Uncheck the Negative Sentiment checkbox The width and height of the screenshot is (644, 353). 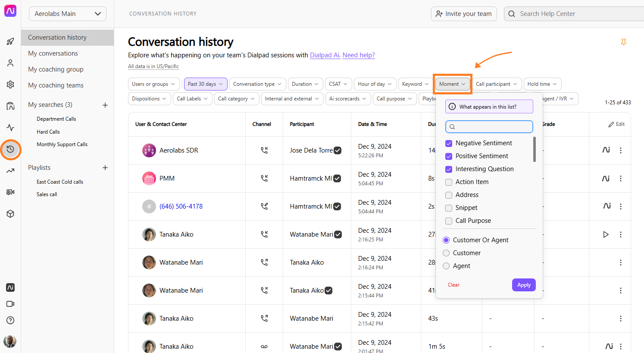point(449,143)
